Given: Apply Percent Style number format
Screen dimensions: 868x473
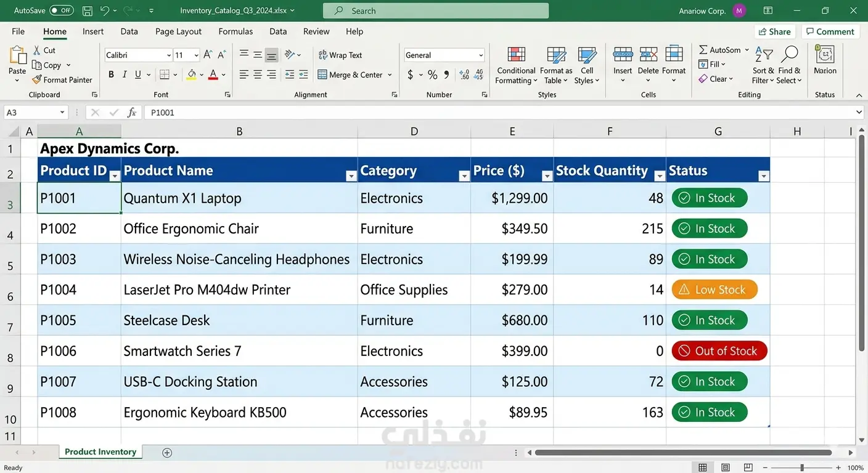Looking at the screenshot, I should [433, 75].
